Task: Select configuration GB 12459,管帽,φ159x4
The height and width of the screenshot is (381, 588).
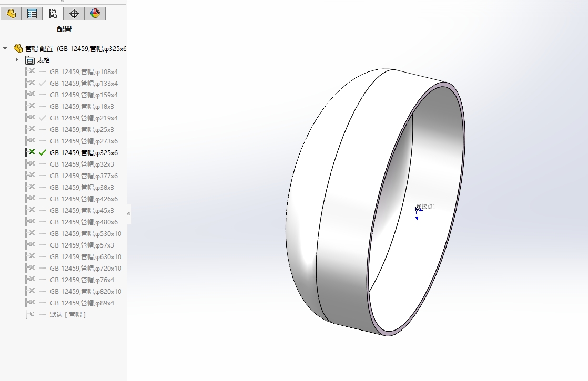Action: click(x=84, y=95)
